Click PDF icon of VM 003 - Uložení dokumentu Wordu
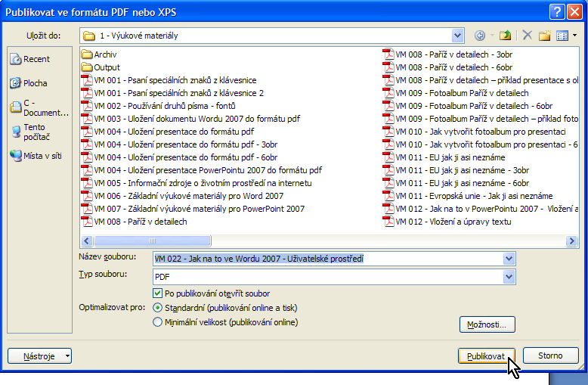 pyautogui.click(x=87, y=119)
